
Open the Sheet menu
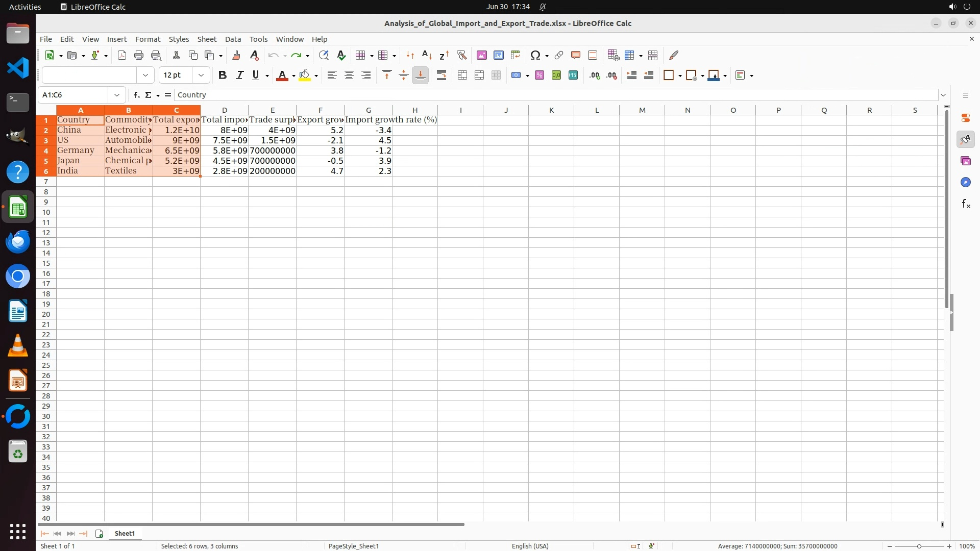207,39
